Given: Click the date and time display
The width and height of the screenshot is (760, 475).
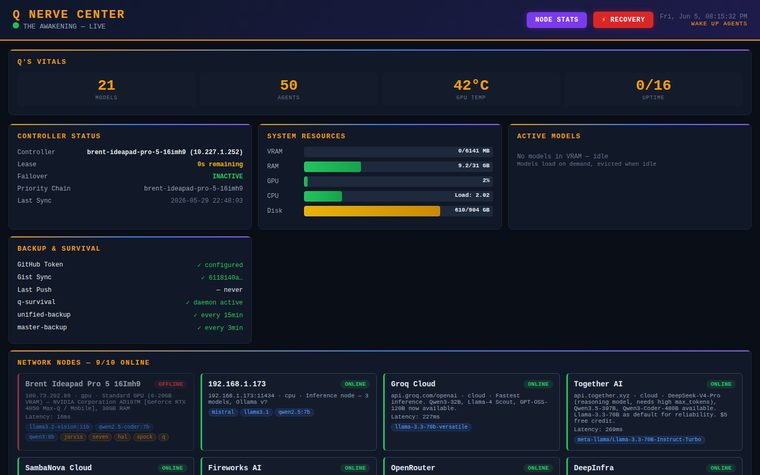Looking at the screenshot, I should click(703, 16).
